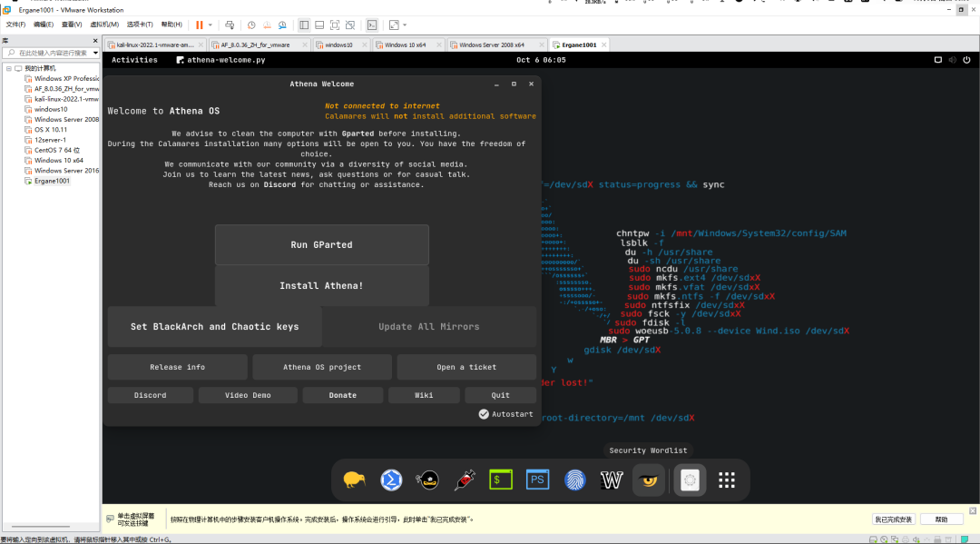The image size is (980, 544).
Task: Switch to the Windows Server 2008 x64 tab
Action: tap(497, 45)
